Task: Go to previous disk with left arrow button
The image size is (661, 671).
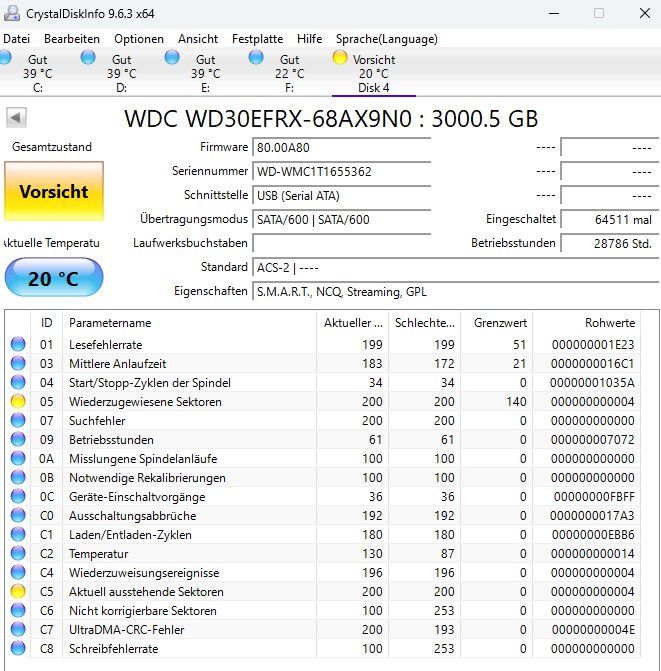Action: point(16,117)
